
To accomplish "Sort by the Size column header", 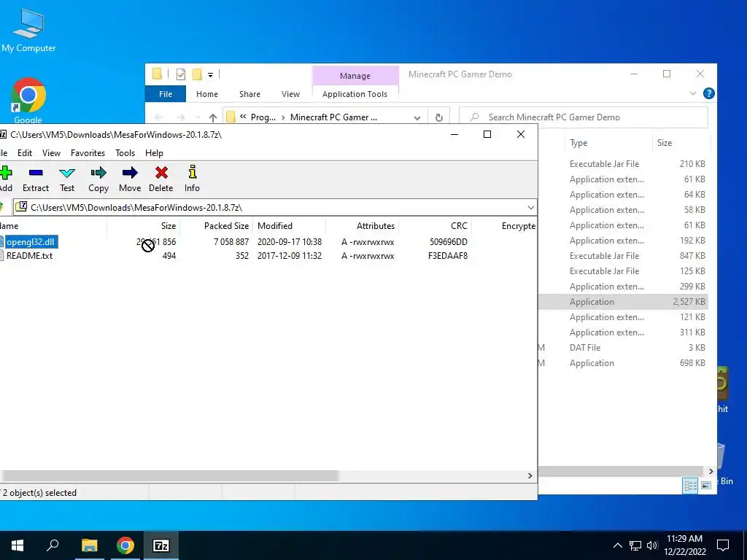I will coord(169,226).
